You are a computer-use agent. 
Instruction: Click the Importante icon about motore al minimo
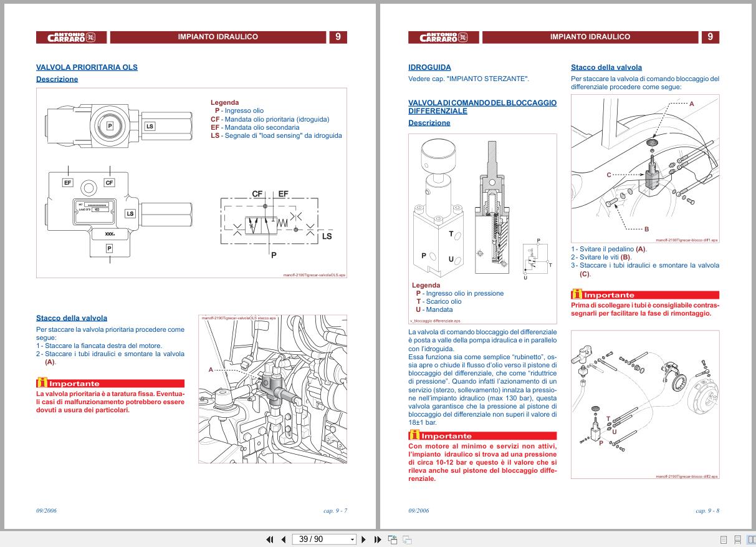413,436
